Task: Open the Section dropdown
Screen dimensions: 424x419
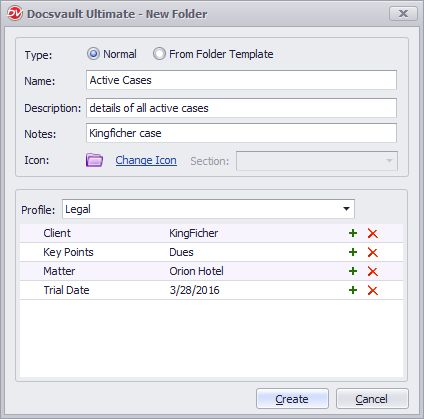Action: click(317, 161)
